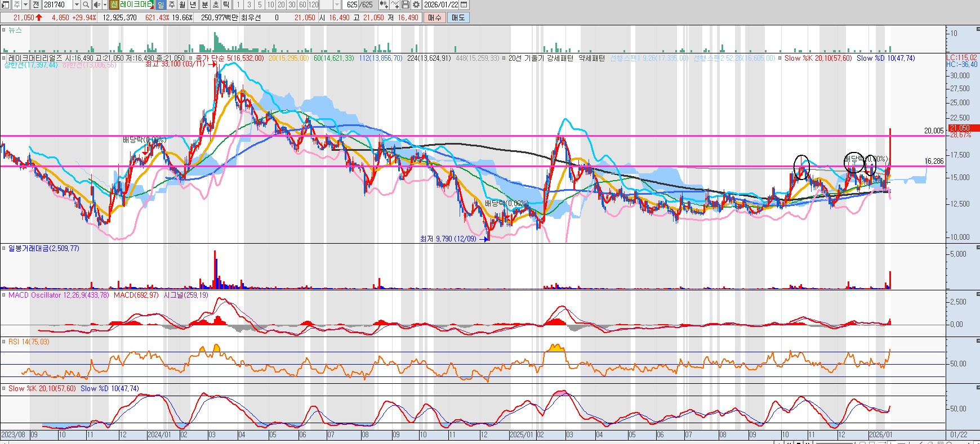Screen dimensions: 980x444
Task: Click the 매수 buy button
Action: tap(435, 17)
